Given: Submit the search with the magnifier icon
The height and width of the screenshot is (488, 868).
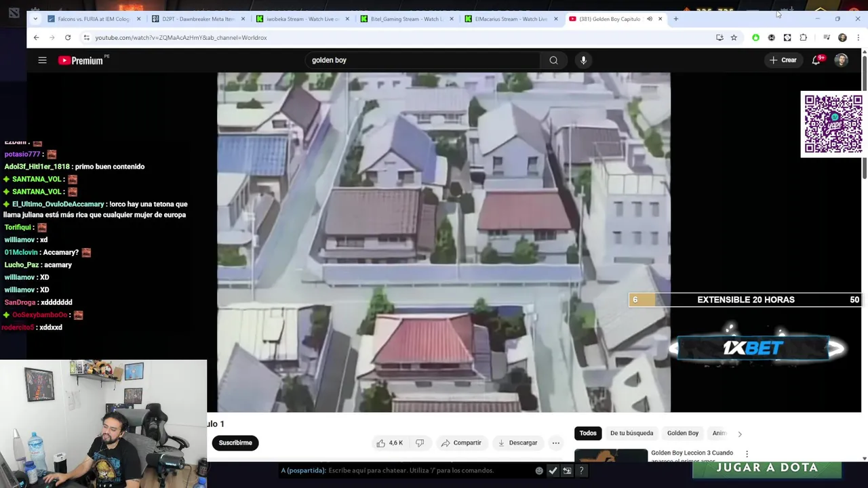Looking at the screenshot, I should (x=553, y=60).
